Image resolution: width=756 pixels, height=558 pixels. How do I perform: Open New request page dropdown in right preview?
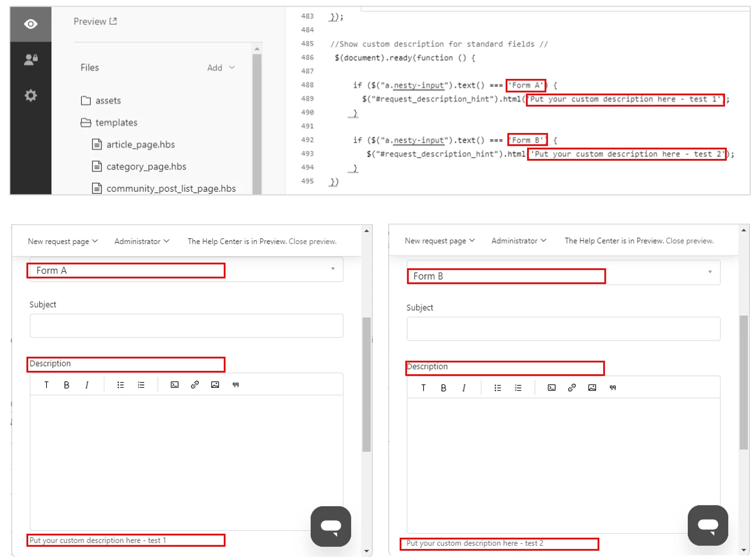[440, 241]
